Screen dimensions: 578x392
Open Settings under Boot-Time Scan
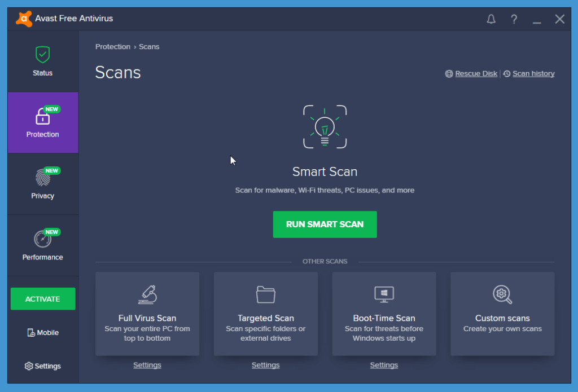(384, 365)
